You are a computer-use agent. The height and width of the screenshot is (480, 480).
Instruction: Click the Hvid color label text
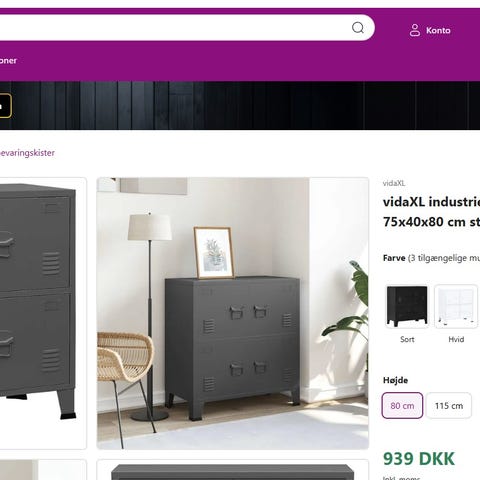tap(456, 339)
